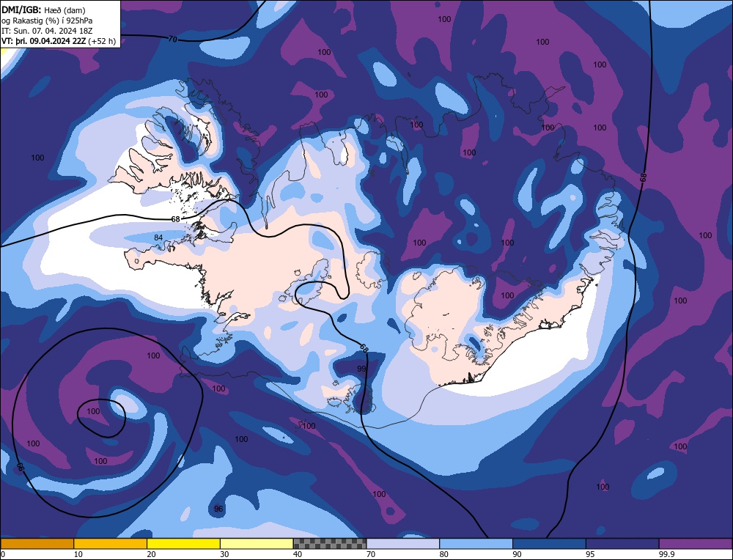Click the "99" humidity value on the map
The image size is (733, 560).
coord(361,369)
